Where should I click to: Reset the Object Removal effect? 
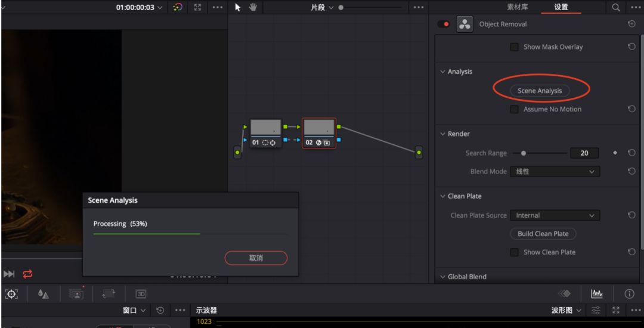coord(631,24)
